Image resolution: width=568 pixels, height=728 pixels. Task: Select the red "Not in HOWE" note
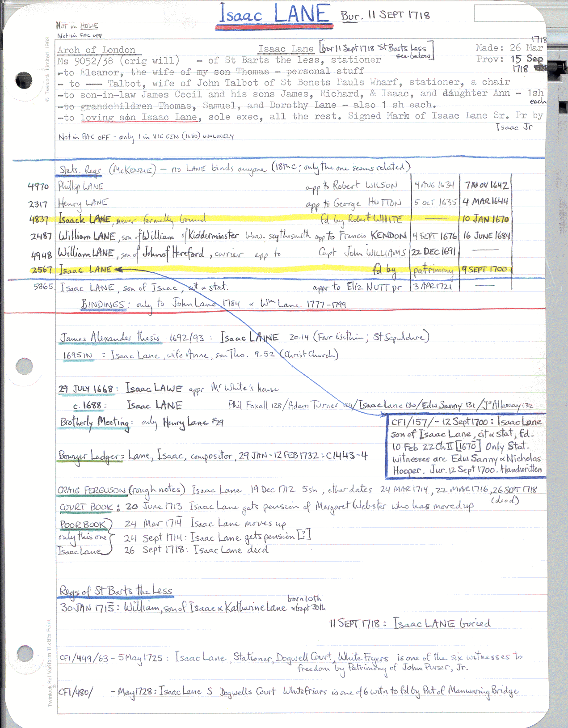(x=77, y=26)
